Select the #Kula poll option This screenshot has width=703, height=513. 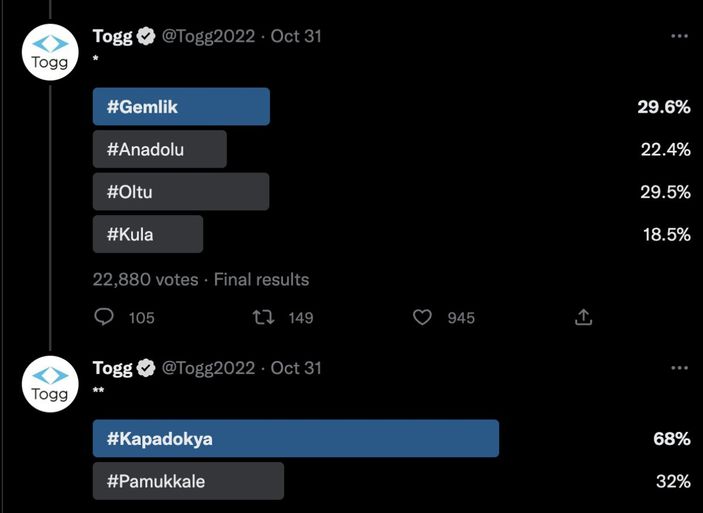pyautogui.click(x=148, y=234)
